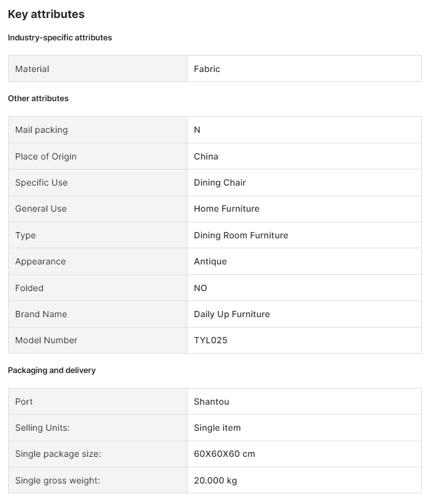This screenshot has width=435, height=504.
Task: Select the 60X60X60 cm package size
Action: click(224, 454)
